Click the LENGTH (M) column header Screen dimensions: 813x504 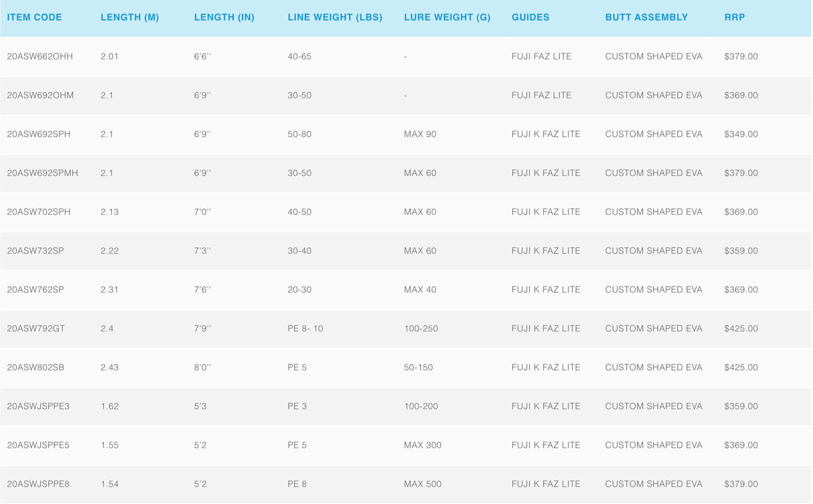(x=129, y=17)
